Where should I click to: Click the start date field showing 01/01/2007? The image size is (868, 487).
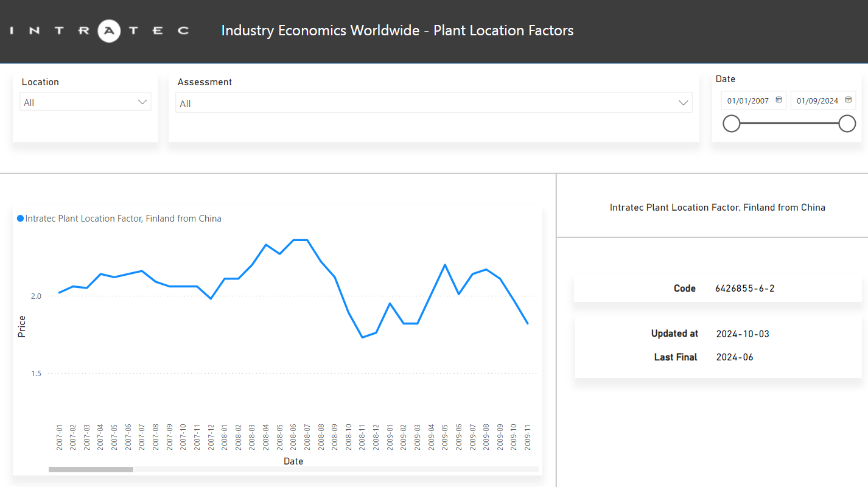tap(747, 100)
